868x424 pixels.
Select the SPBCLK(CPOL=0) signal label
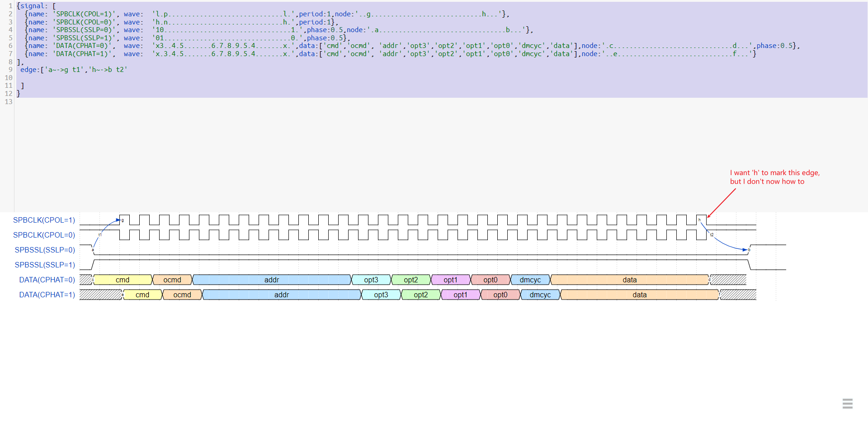pos(44,235)
